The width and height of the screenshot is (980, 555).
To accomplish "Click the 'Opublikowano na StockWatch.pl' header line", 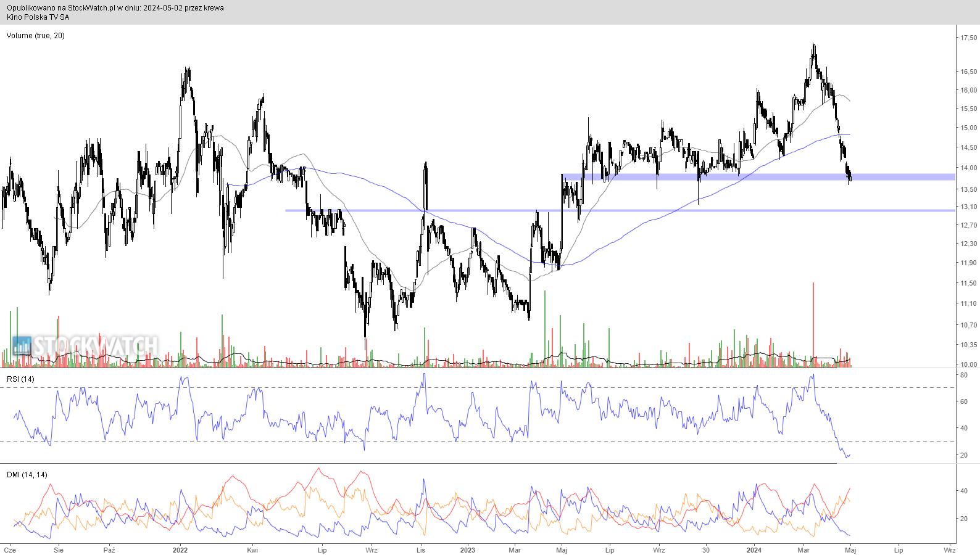I will [x=115, y=8].
